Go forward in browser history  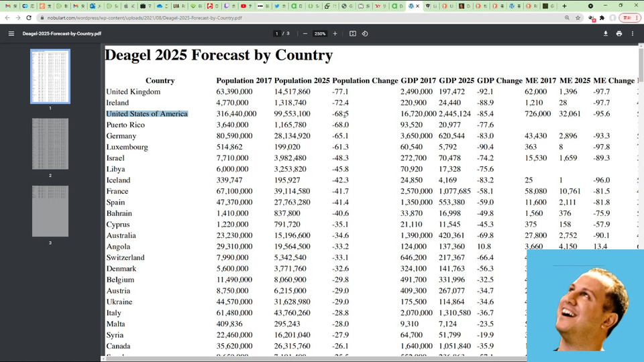coord(17,17)
